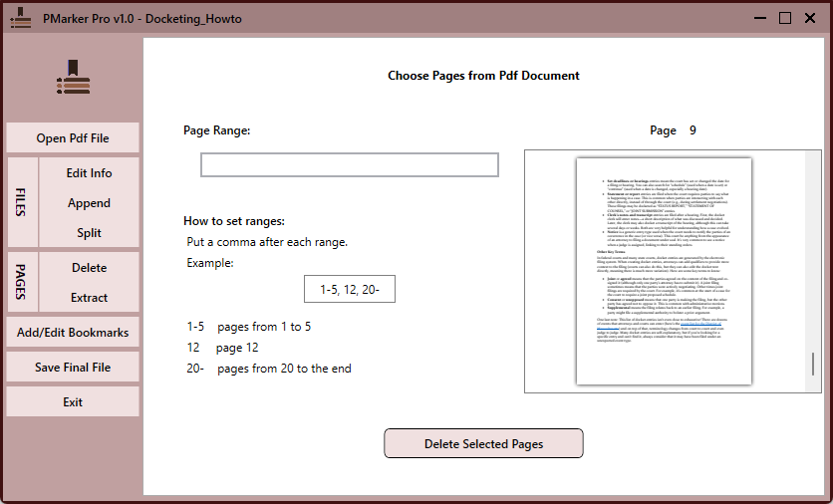Maximize the PMarker Pro window
833x504 pixels.
(785, 18)
